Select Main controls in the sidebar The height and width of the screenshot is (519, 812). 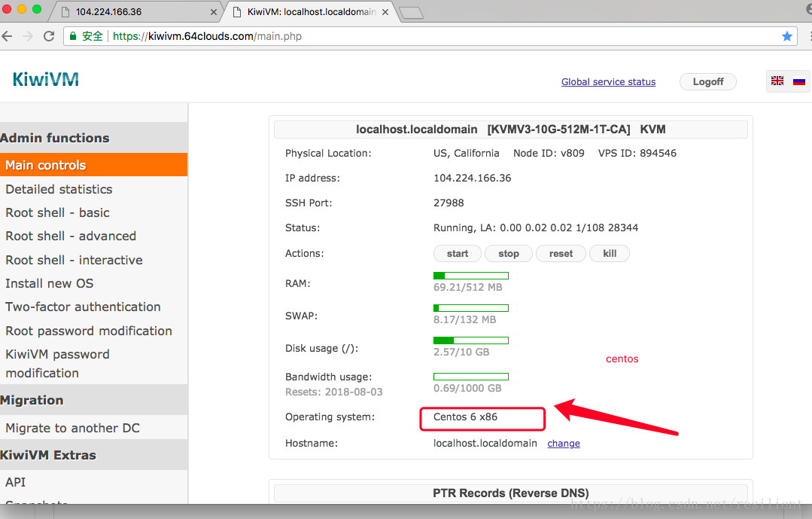[94, 165]
